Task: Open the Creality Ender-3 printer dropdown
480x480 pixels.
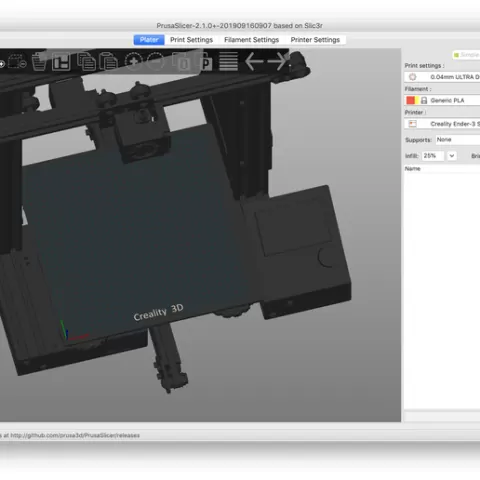Action: click(442, 124)
